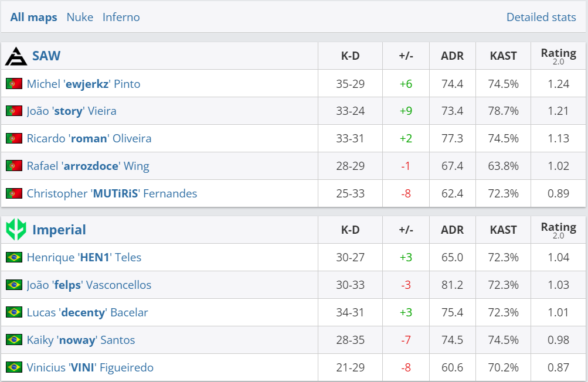Click Brazil flag beside felps
The image size is (588, 382).
click(14, 285)
